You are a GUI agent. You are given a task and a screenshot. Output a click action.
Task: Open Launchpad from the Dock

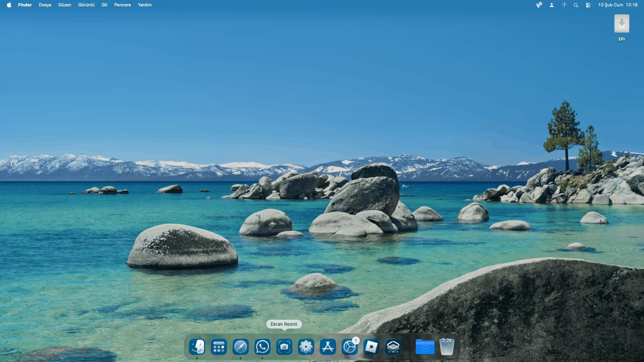point(219,347)
